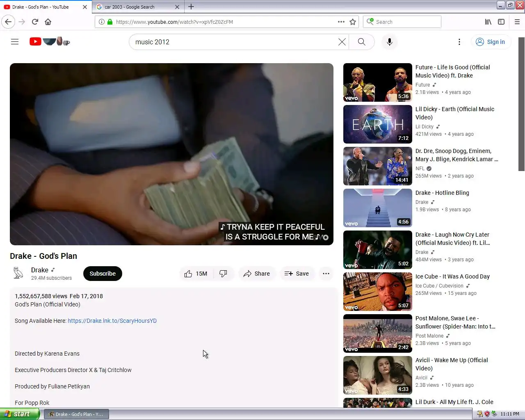Click the browser Back arrow
Screen dimensions: 525x420
click(x=8, y=22)
